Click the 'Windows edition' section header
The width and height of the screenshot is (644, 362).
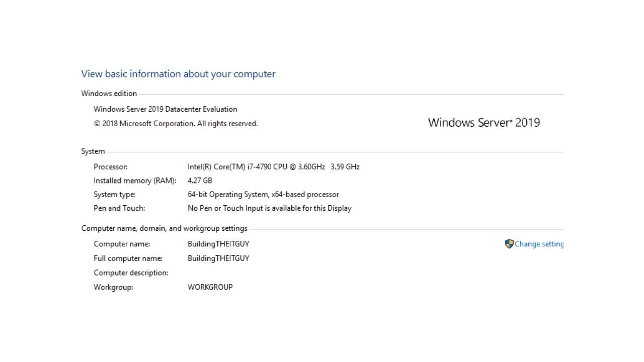click(x=109, y=94)
